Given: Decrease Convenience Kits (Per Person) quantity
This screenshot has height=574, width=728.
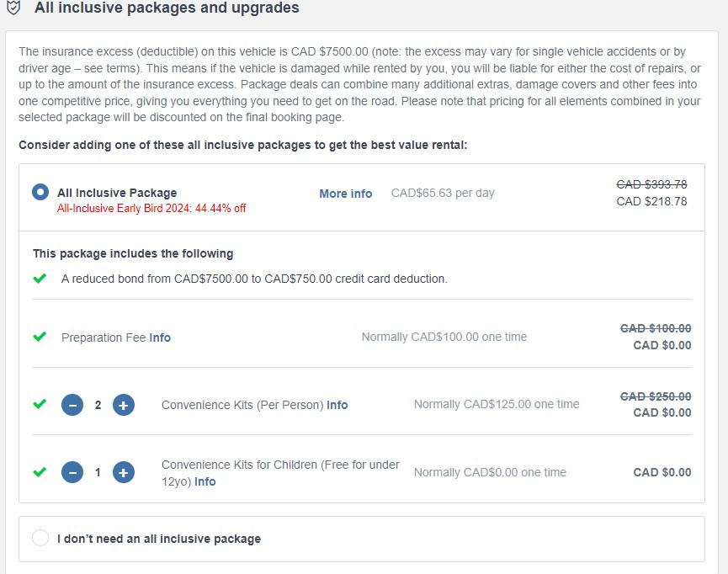Looking at the screenshot, I should coord(72,405).
